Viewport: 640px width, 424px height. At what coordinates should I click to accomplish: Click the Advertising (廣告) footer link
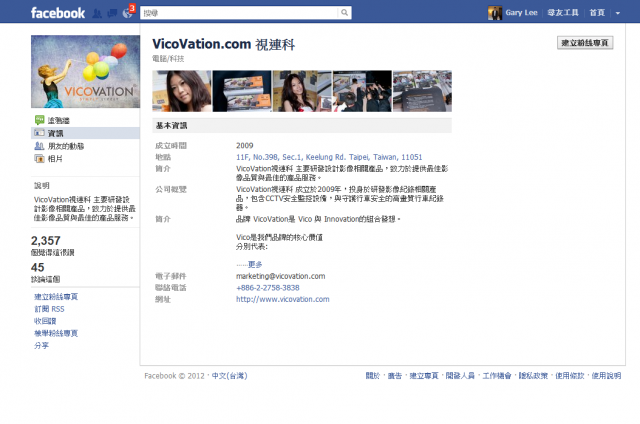(395, 376)
